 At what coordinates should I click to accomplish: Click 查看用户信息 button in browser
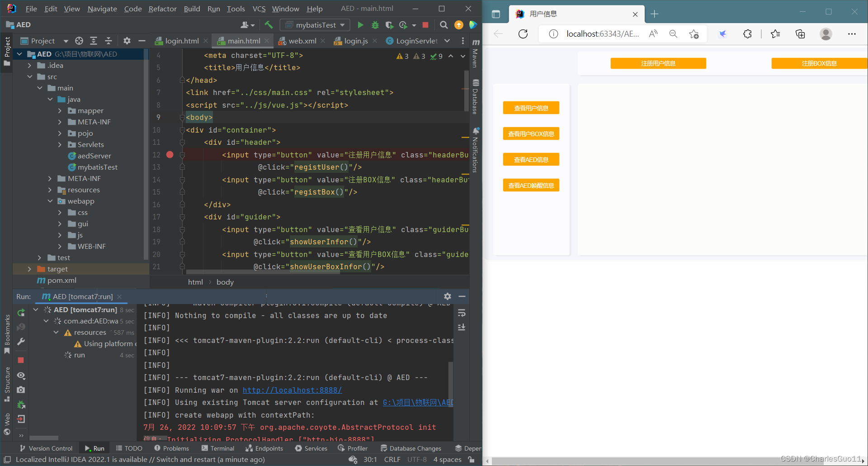tap(531, 108)
